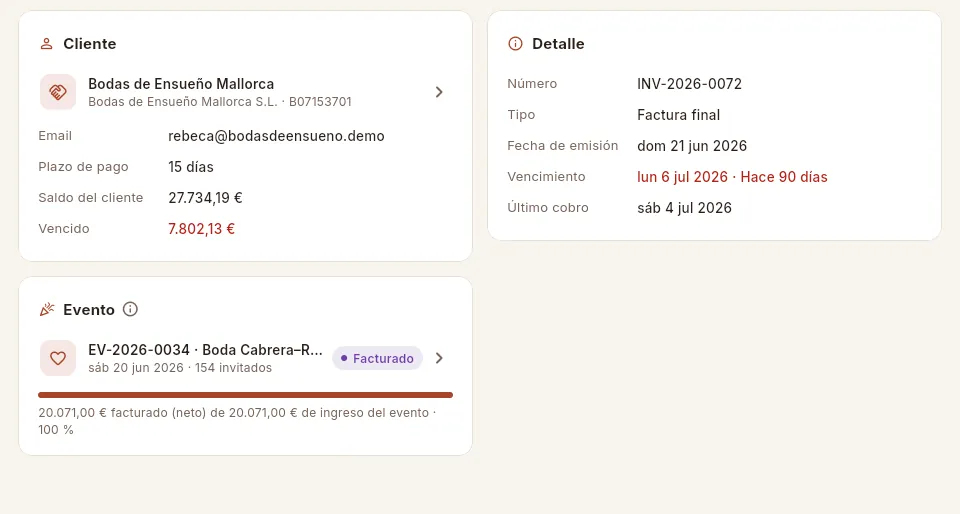The height and width of the screenshot is (514, 960).
Task: Click the person icon beside Cliente heading
Action: click(x=46, y=44)
